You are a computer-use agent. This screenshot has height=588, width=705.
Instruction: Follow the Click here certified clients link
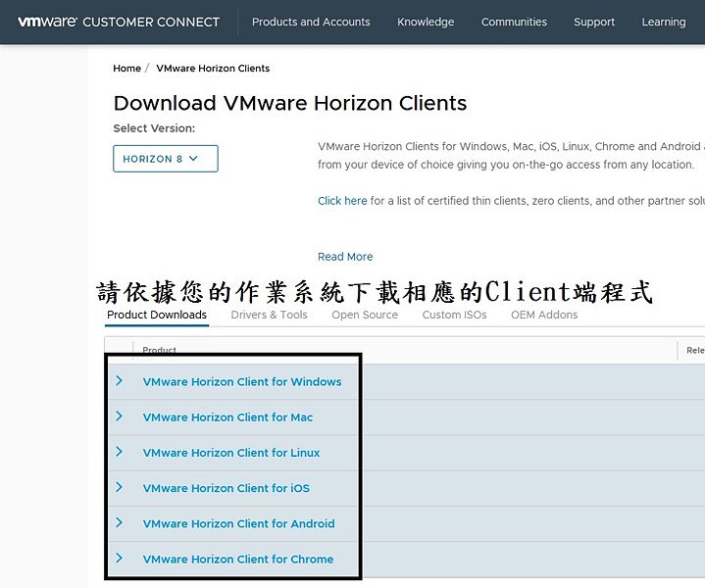(342, 201)
